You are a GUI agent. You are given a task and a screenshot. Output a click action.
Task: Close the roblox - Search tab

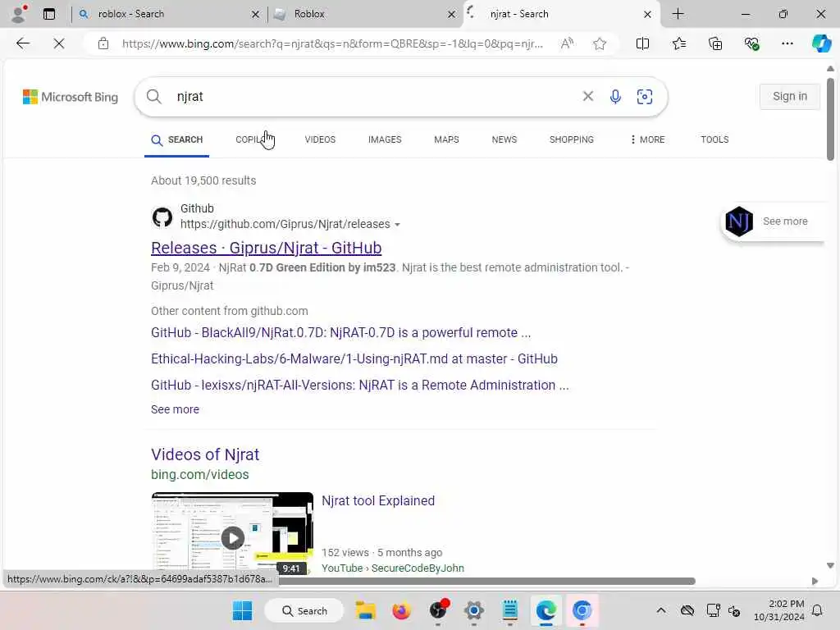coord(256,15)
